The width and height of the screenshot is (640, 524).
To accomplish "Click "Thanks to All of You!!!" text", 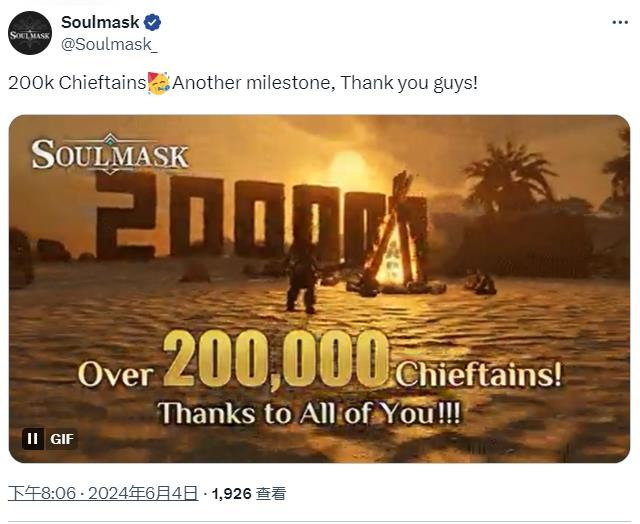I will (309, 412).
